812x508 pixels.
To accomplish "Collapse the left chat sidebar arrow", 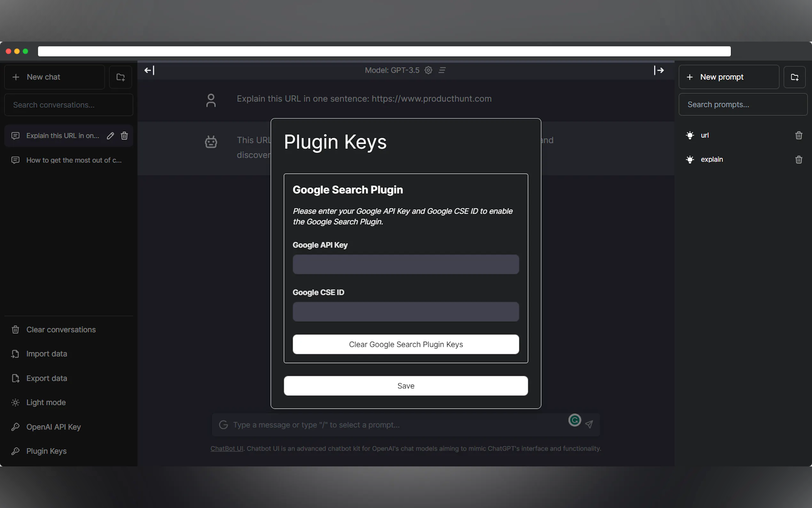I will click(x=149, y=70).
